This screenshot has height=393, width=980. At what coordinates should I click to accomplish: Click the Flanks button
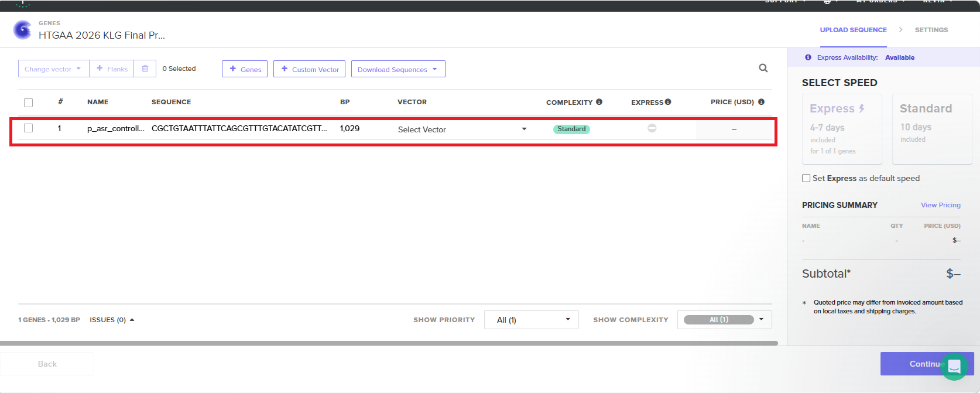click(x=111, y=69)
